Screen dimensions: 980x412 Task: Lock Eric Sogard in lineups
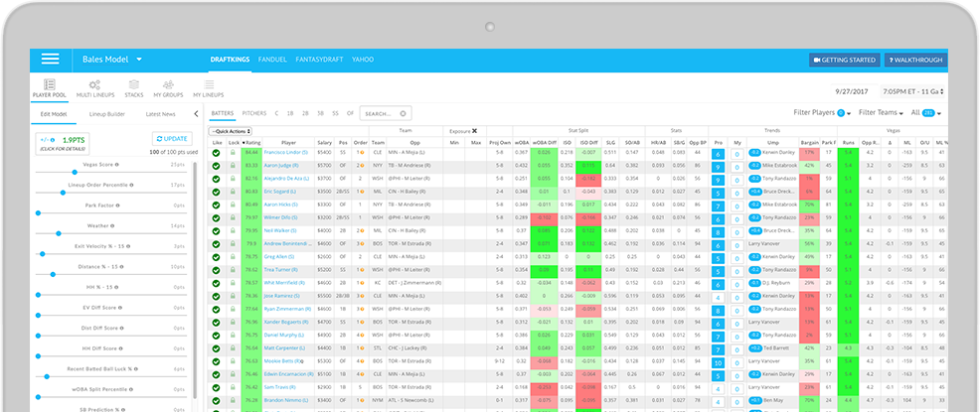234,192
